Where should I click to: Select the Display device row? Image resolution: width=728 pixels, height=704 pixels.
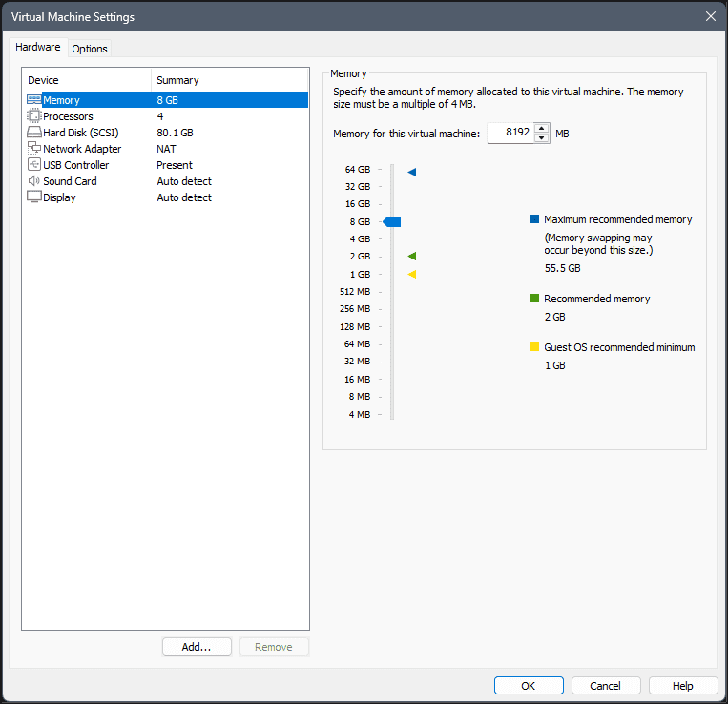pos(167,197)
